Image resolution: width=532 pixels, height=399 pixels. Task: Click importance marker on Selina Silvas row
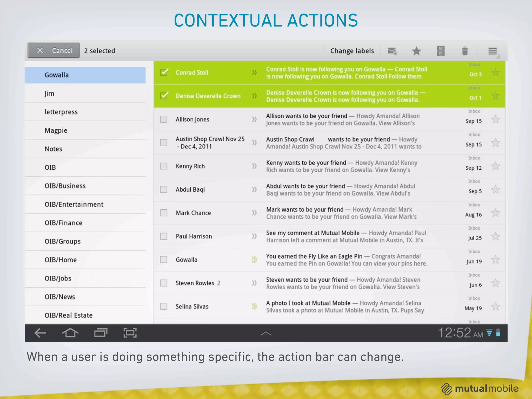coord(254,306)
